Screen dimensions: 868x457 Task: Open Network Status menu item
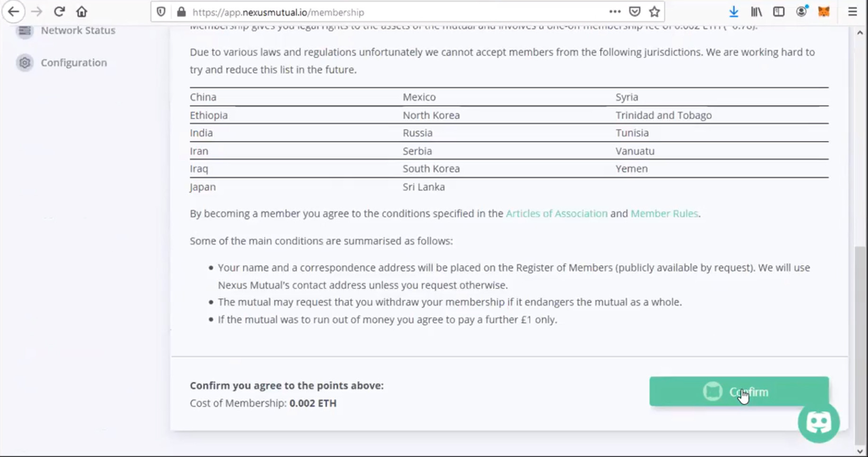click(78, 30)
